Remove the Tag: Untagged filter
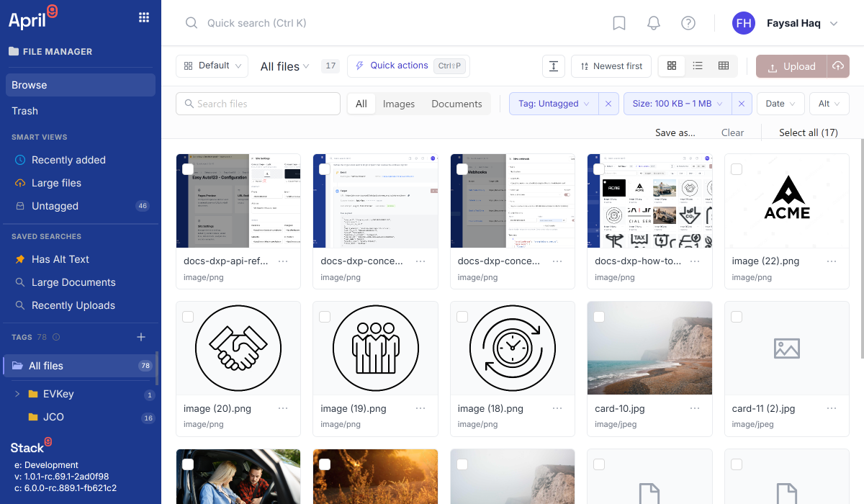Viewport: 864px width, 504px height. click(x=608, y=104)
